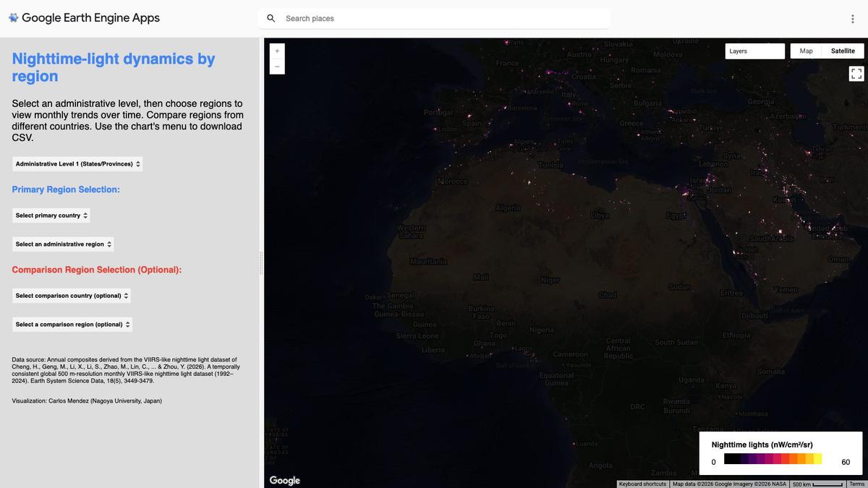Viewport: 868px width, 488px height.
Task: Click the Sudan label on the map
Action: [x=679, y=287]
